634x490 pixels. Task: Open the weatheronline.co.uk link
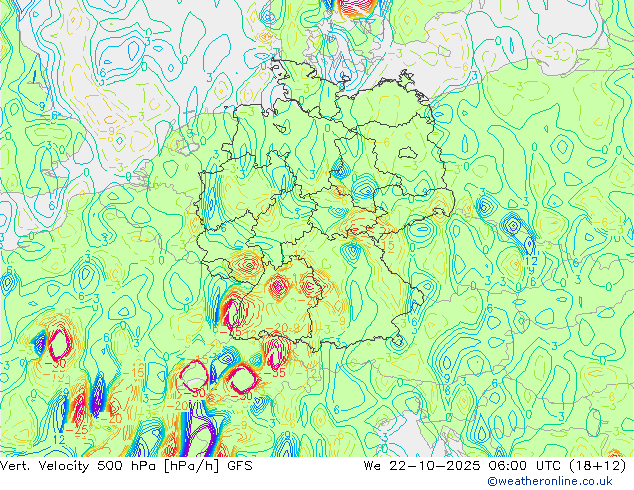click(x=550, y=481)
